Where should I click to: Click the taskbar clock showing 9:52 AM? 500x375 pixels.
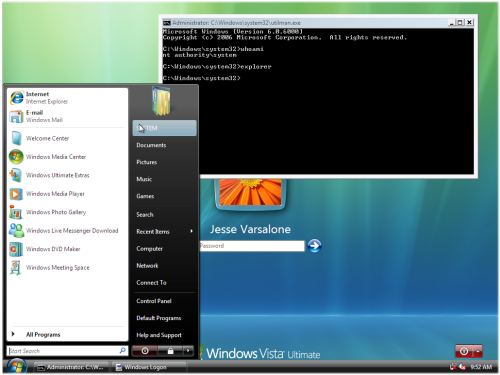(x=481, y=367)
